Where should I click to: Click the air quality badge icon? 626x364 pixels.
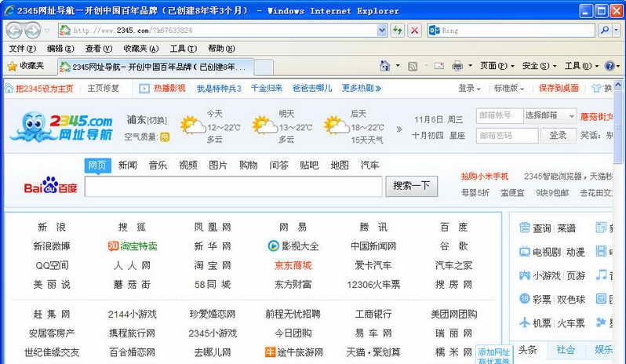[165, 137]
